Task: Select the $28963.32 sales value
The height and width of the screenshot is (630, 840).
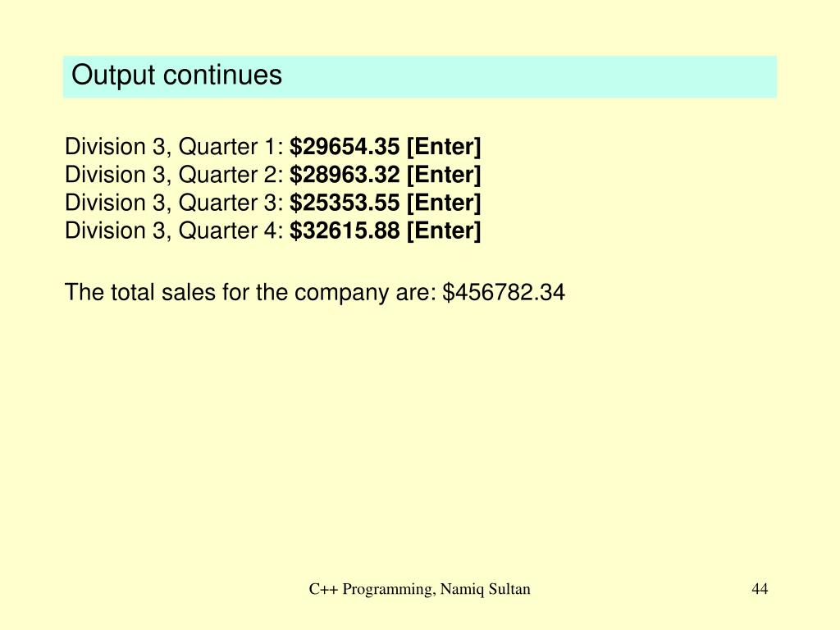Action: click(x=345, y=175)
